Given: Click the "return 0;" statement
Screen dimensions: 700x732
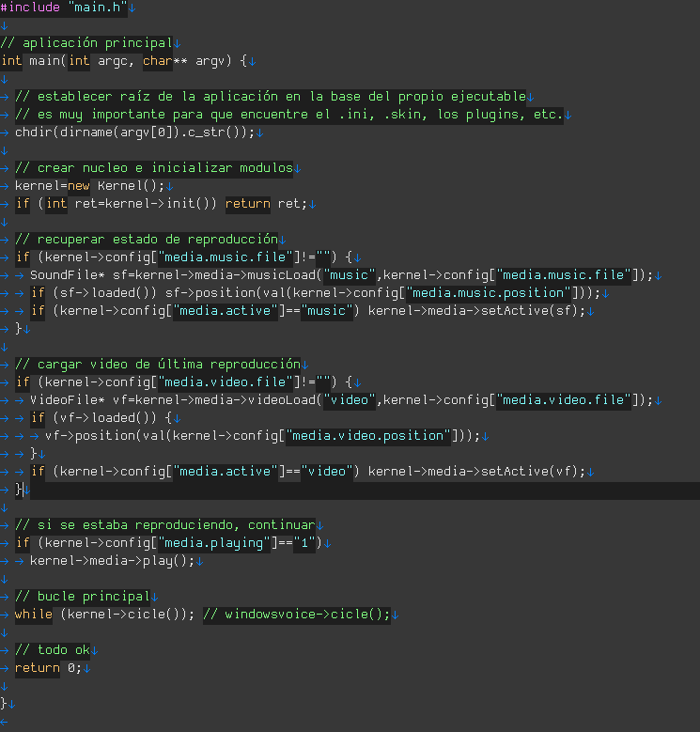Looking at the screenshot, I should click(49, 668).
